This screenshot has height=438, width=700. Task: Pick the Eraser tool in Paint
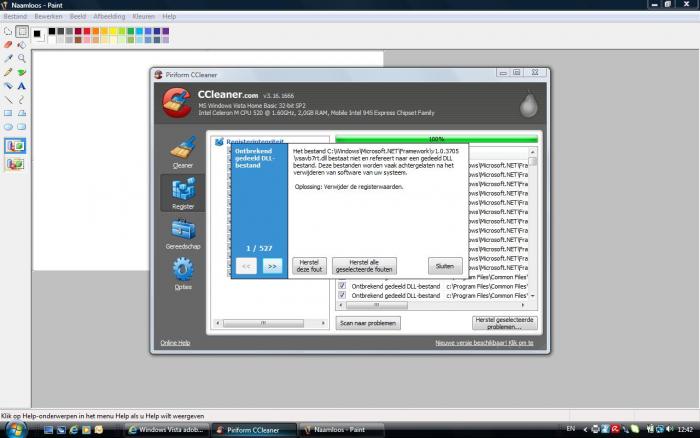coord(8,45)
